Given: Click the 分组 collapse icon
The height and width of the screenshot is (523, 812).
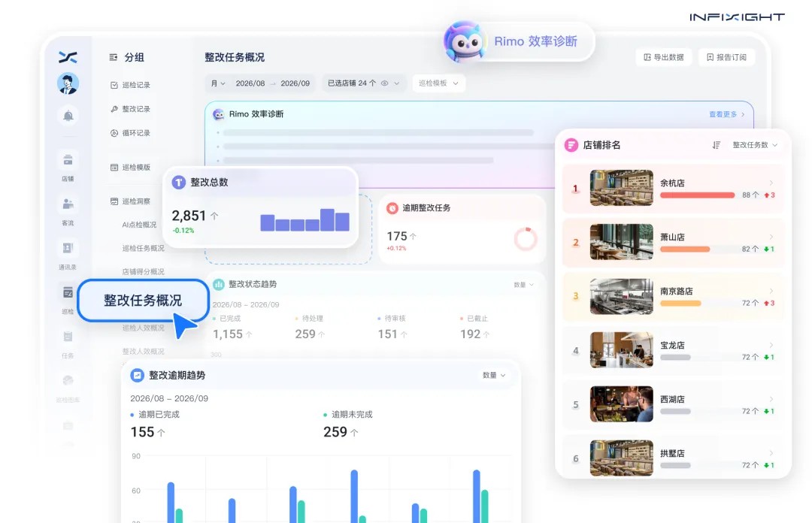Looking at the screenshot, I should (114, 57).
